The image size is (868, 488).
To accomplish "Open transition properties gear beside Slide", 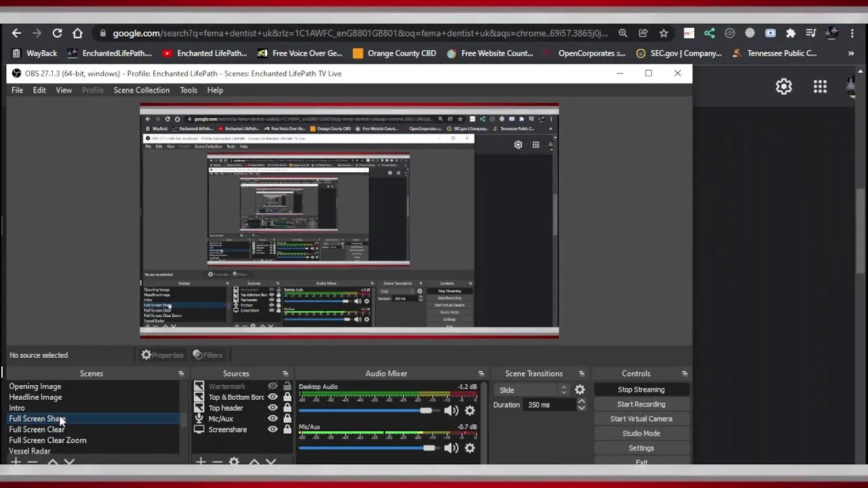I will click(580, 390).
